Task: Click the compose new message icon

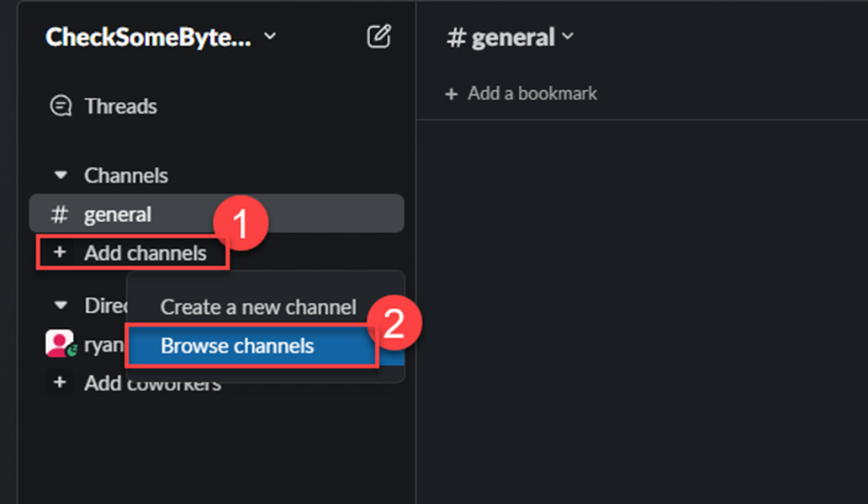Action: tap(378, 36)
